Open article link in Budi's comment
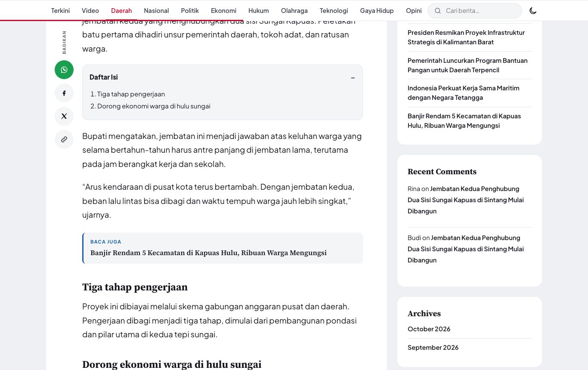588x370 pixels. tap(466, 249)
